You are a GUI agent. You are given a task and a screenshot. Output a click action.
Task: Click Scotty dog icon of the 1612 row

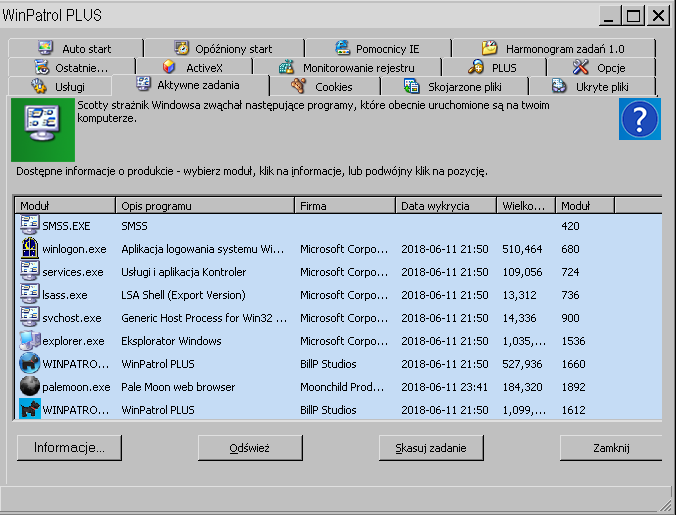coord(30,409)
